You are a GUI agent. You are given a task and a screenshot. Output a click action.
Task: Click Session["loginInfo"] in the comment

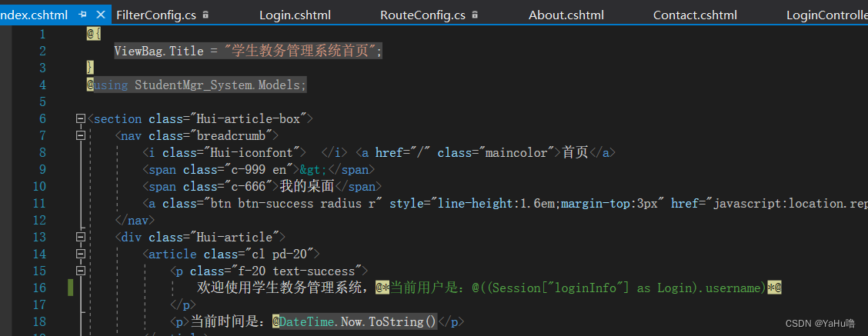pyautogui.click(x=561, y=288)
